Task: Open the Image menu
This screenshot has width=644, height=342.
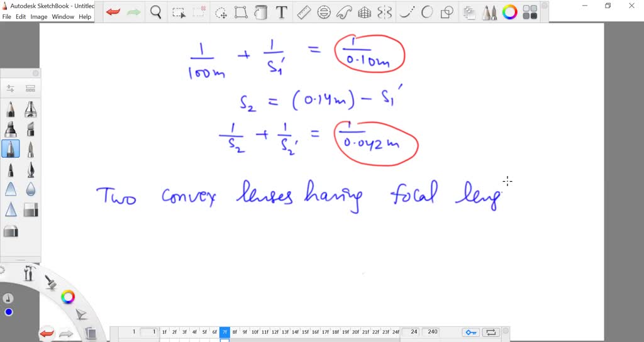Action: 38,16
